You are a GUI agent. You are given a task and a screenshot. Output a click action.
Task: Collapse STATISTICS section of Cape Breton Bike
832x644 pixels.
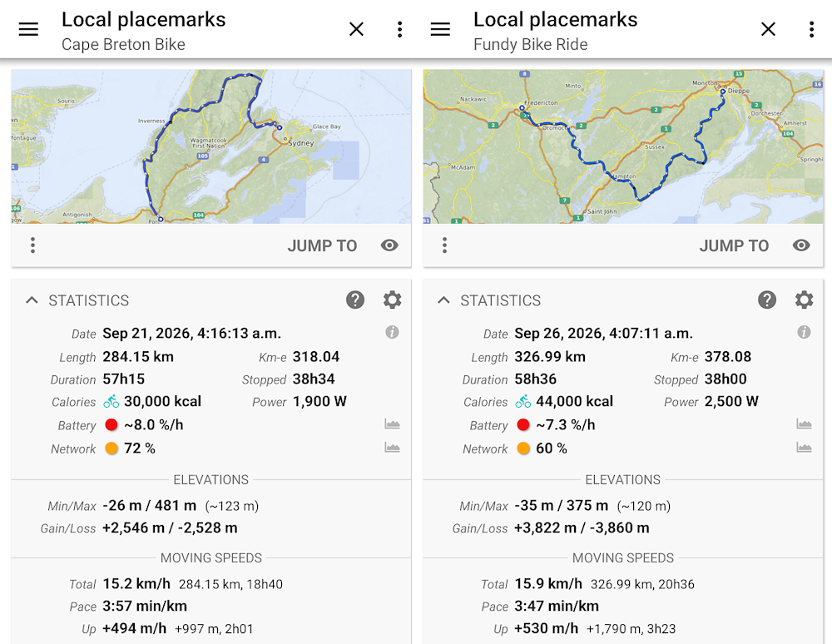32,300
